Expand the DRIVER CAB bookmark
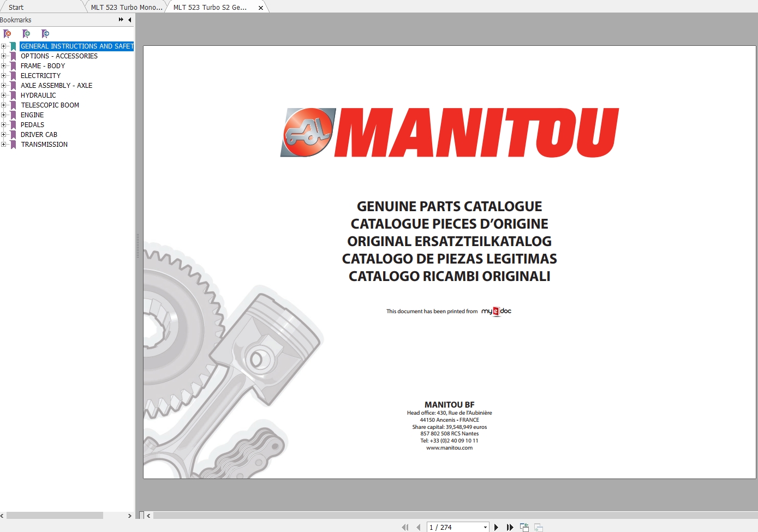This screenshot has height=532, width=758. pos(3,135)
